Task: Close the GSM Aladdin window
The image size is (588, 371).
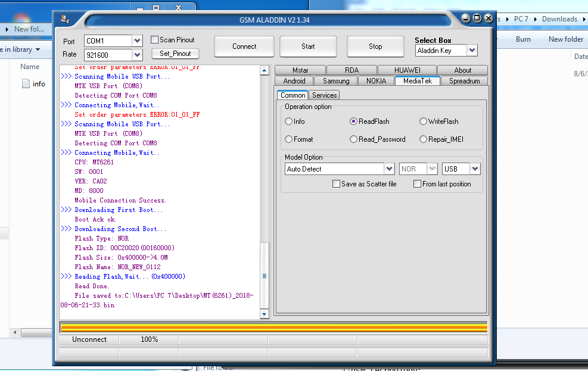Action: [489, 18]
